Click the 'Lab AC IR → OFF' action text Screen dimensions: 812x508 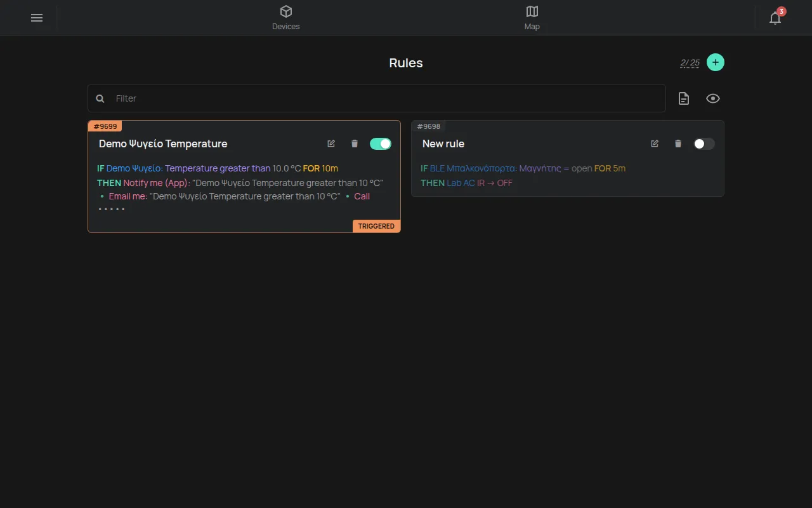coord(480,183)
